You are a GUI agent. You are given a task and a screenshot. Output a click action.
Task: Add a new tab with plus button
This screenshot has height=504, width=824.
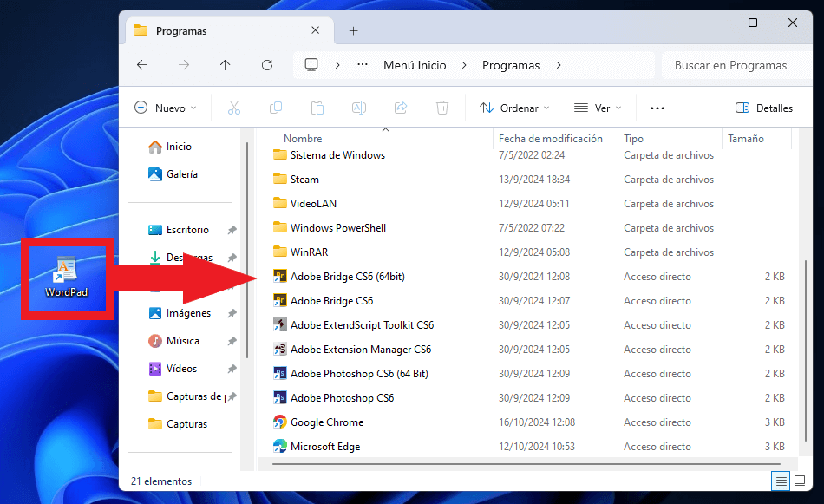(x=354, y=31)
